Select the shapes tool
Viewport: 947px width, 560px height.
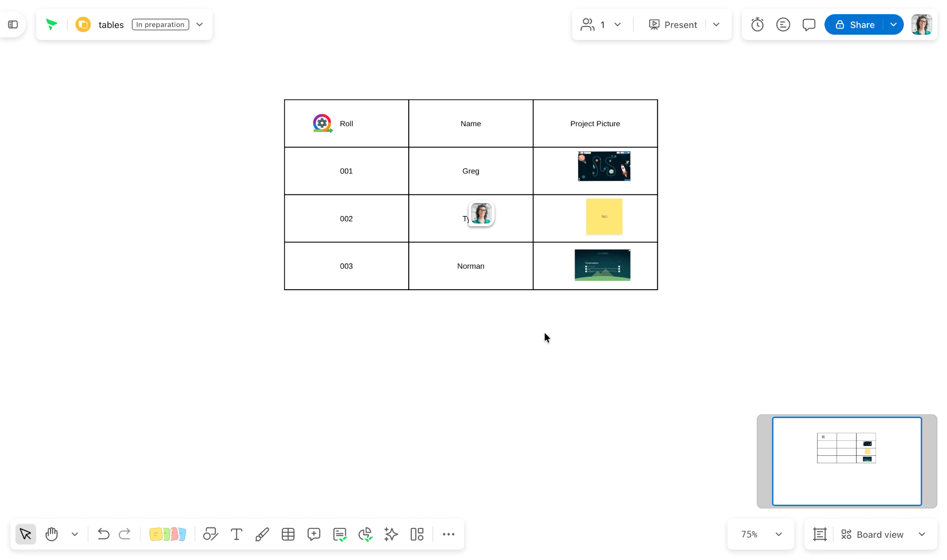tap(210, 534)
